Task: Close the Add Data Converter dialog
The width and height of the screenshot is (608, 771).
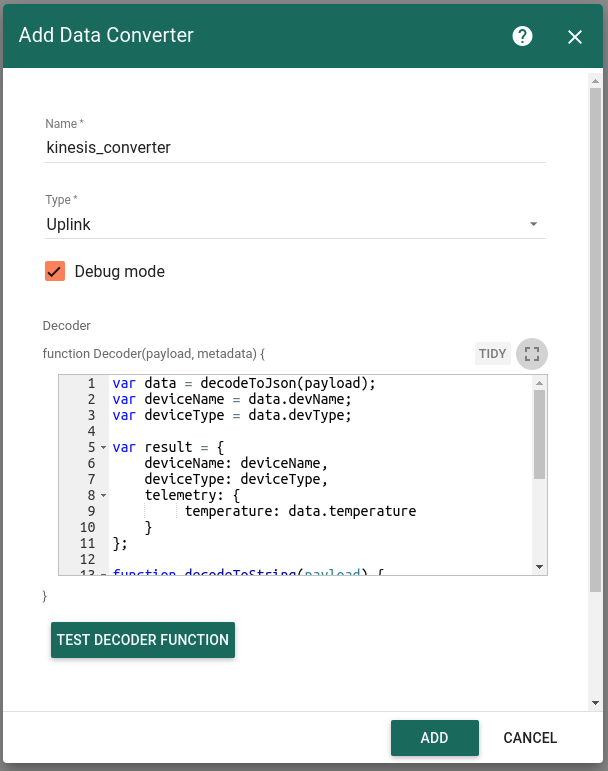Action: tap(575, 37)
